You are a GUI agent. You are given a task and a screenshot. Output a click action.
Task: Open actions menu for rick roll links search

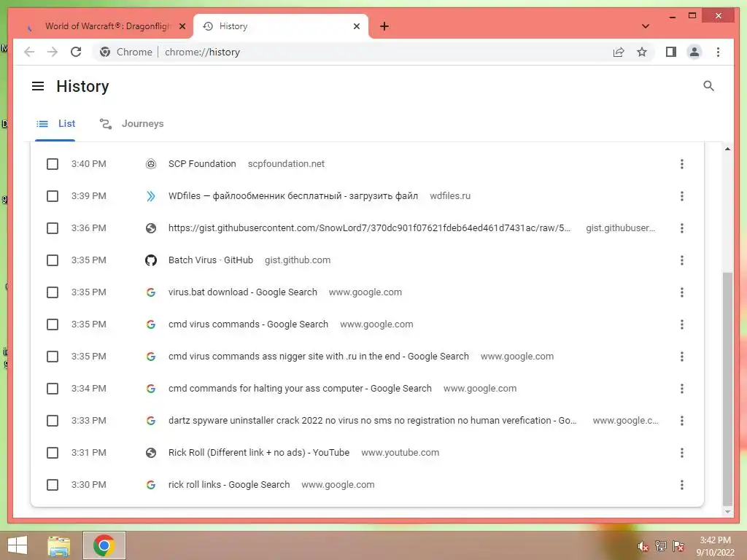pyautogui.click(x=682, y=485)
